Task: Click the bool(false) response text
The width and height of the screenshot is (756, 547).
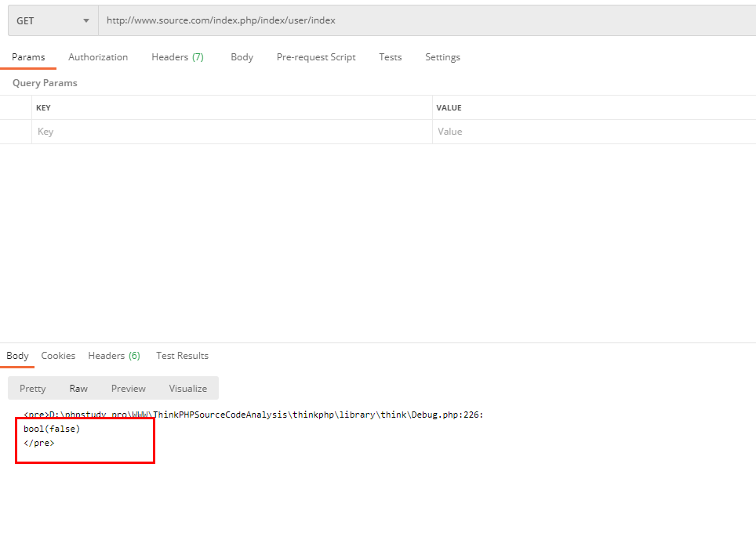Action: coord(52,429)
